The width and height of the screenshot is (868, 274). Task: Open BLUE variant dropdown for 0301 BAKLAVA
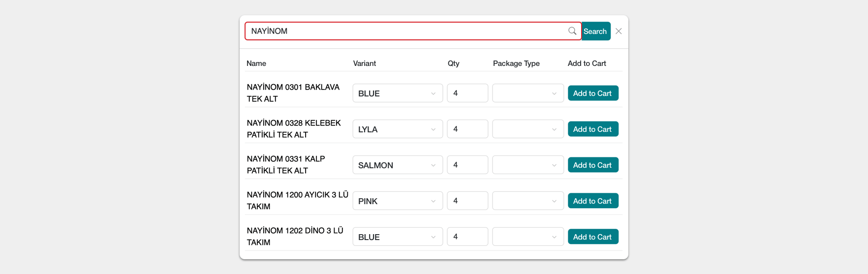pyautogui.click(x=398, y=93)
